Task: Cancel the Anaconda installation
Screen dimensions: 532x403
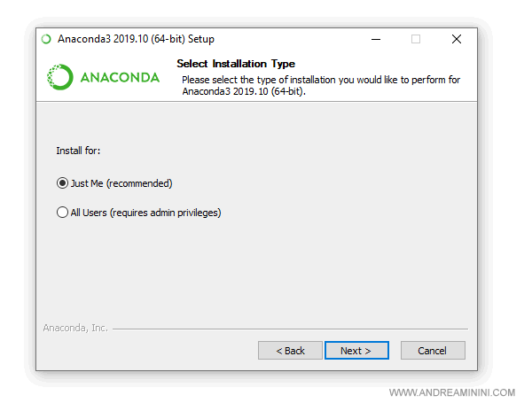Action: [x=433, y=351]
